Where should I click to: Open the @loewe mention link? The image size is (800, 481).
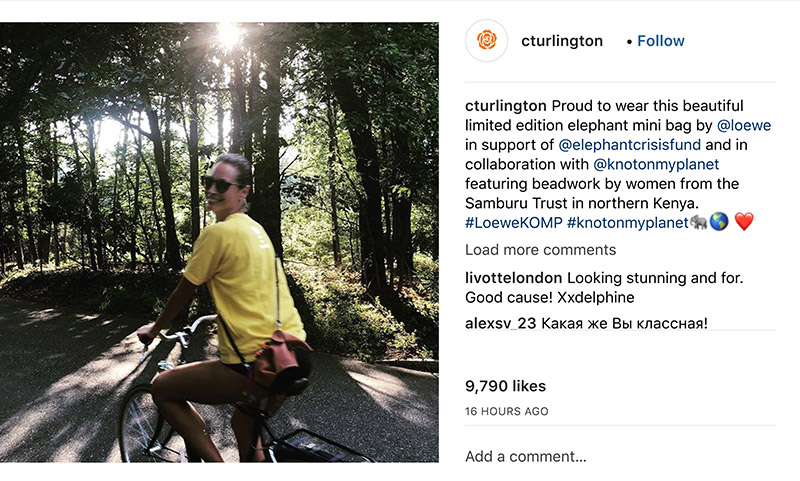[x=744, y=125]
